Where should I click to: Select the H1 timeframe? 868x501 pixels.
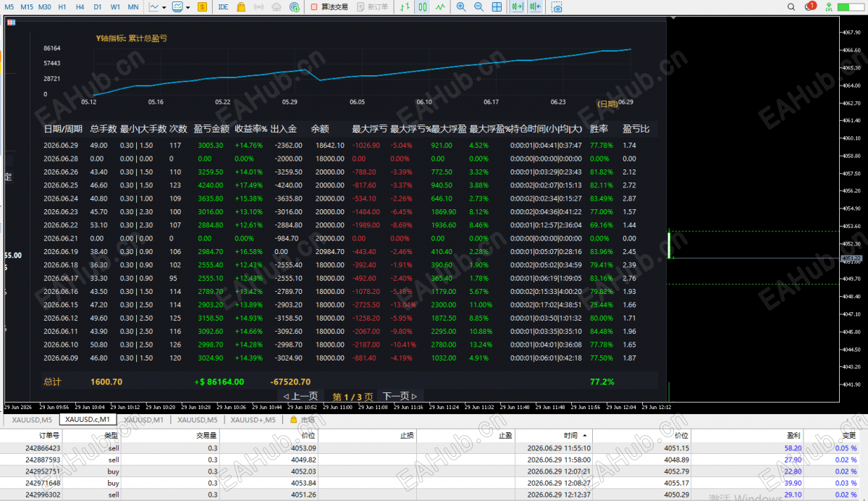pos(62,7)
